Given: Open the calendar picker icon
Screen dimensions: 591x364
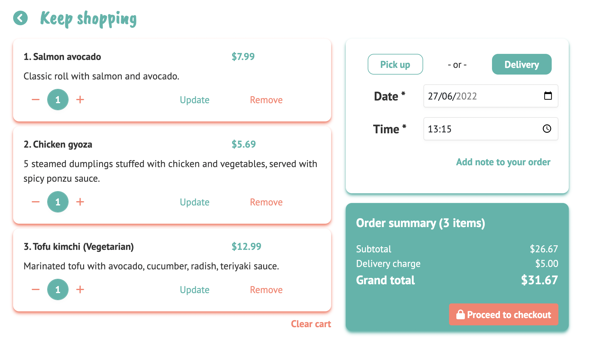Looking at the screenshot, I should click(548, 96).
